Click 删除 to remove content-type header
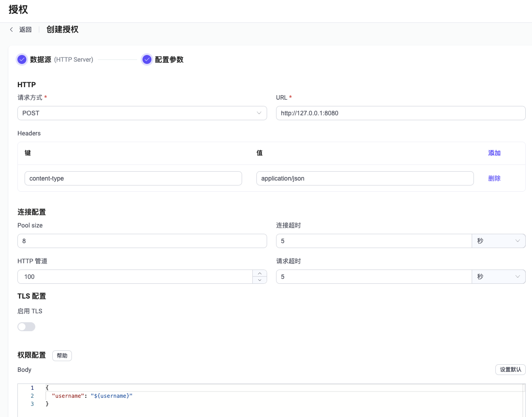This screenshot has height=417, width=532. tap(494, 178)
